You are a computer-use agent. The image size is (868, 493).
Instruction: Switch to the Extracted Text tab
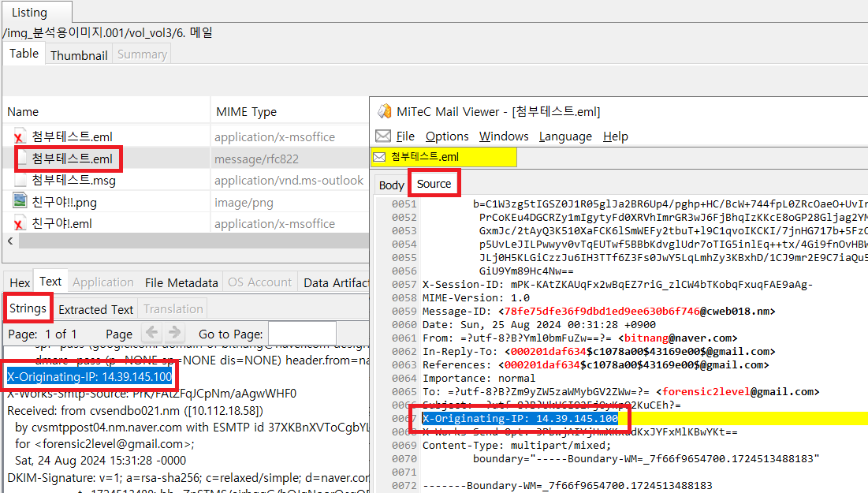pos(95,309)
